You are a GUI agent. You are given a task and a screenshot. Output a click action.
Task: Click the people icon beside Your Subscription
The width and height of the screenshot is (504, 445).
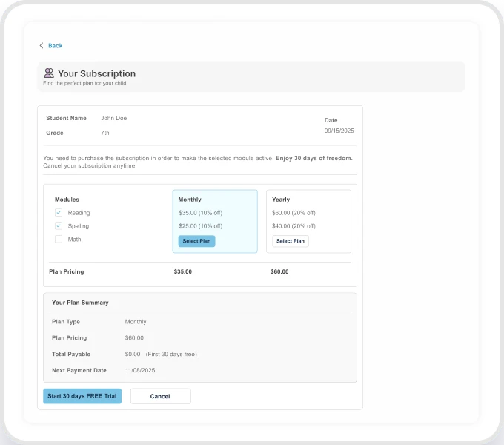coord(49,73)
